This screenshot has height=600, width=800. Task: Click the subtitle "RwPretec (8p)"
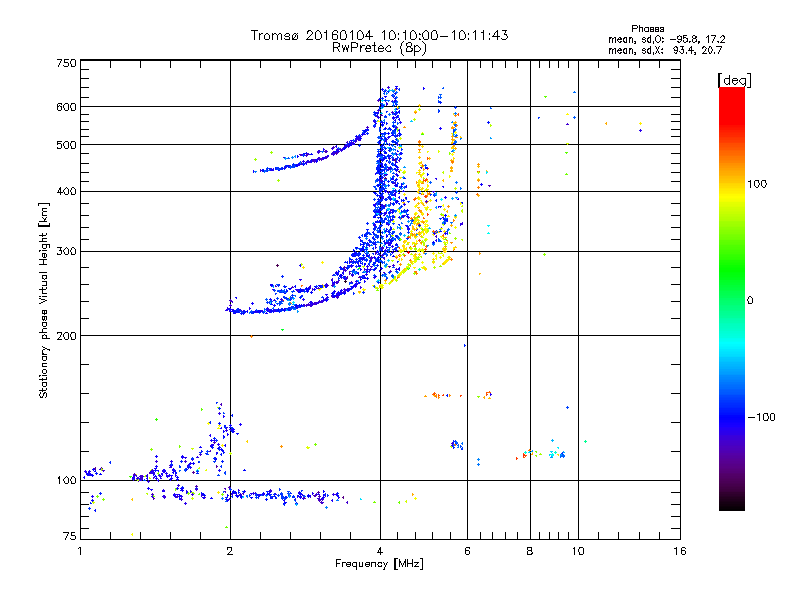pos(379,48)
